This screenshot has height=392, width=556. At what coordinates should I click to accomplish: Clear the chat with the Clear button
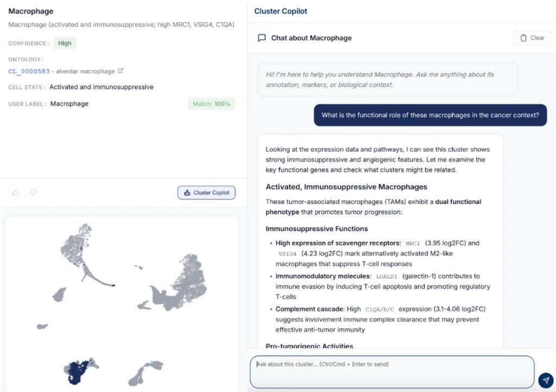click(532, 38)
